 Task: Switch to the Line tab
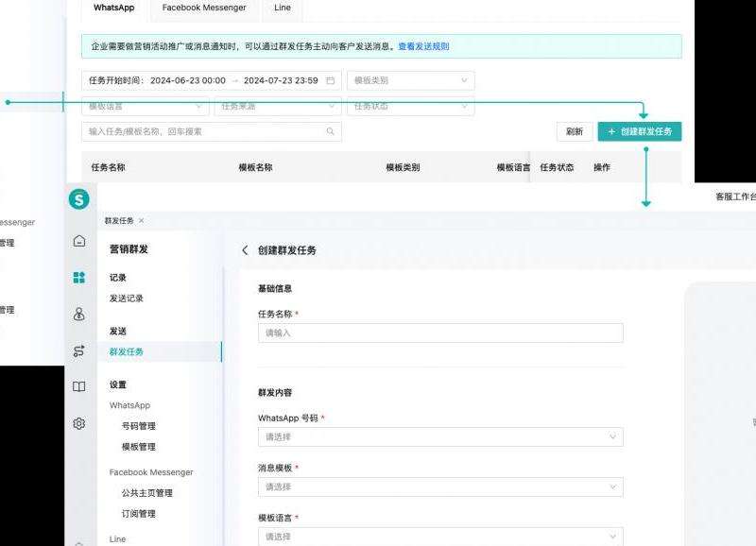coord(282,8)
